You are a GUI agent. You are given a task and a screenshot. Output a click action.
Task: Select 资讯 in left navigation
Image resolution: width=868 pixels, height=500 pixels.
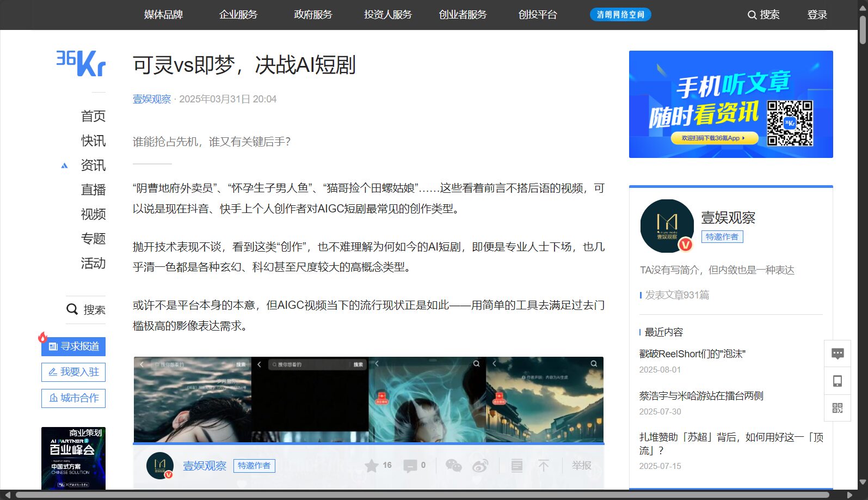93,165
